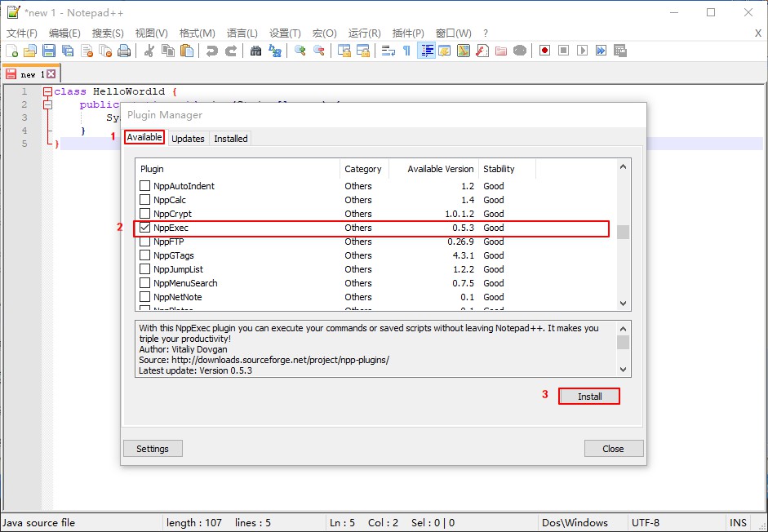Save all open files
This screenshot has height=532, width=768.
68,51
